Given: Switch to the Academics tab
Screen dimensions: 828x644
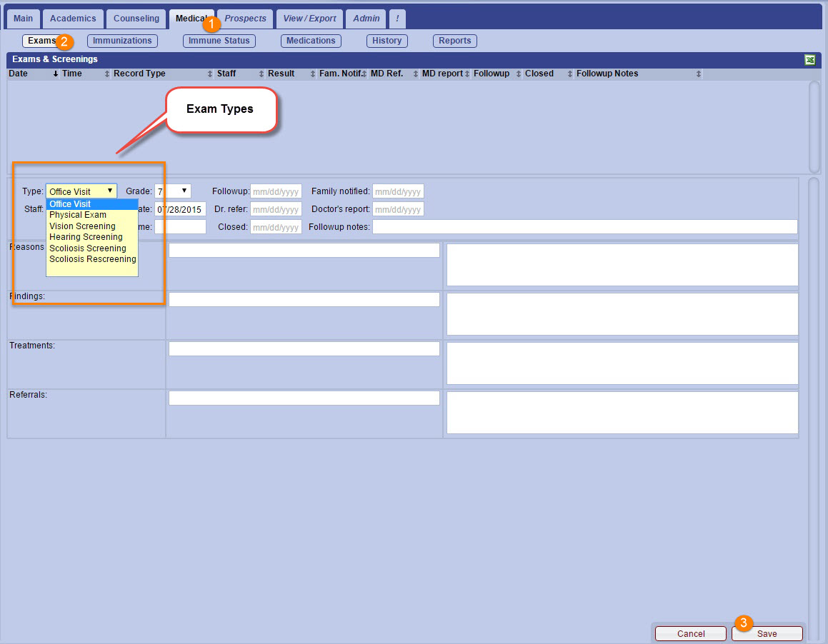Looking at the screenshot, I should pyautogui.click(x=74, y=19).
